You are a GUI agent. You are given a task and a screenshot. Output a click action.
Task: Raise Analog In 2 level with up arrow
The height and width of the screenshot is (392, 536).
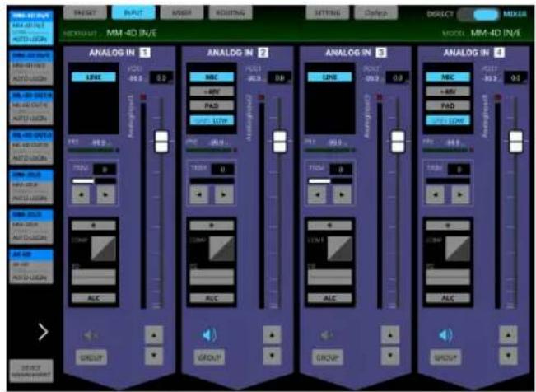coord(272,335)
